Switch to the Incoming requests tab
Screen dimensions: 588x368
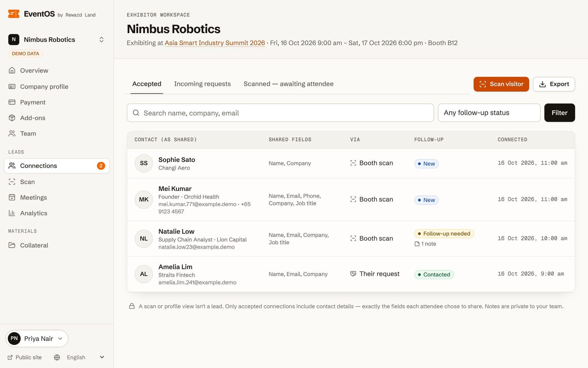point(202,84)
